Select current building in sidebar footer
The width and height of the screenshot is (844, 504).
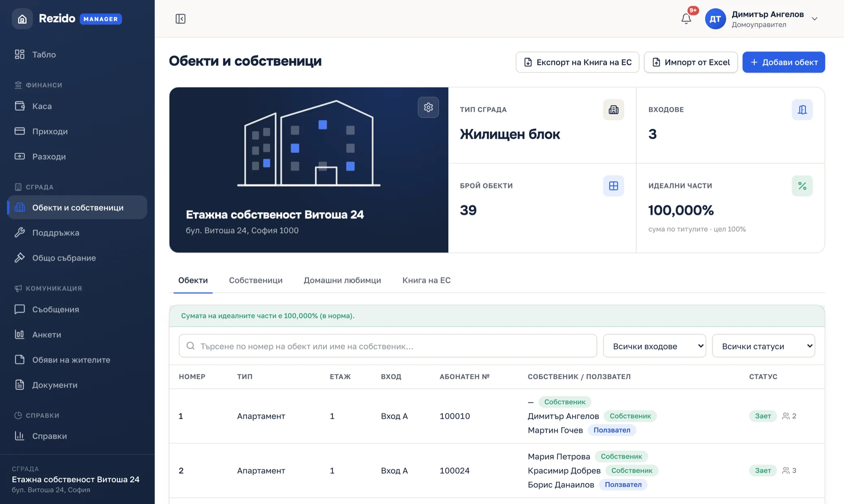click(x=76, y=480)
